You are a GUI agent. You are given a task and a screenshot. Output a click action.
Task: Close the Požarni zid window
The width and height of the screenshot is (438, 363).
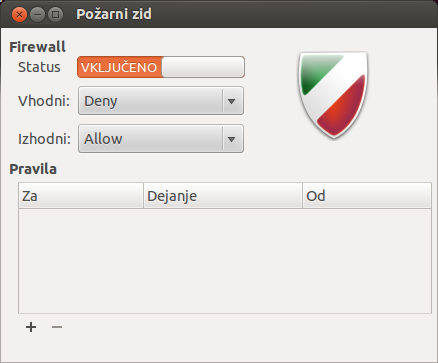click(x=19, y=15)
